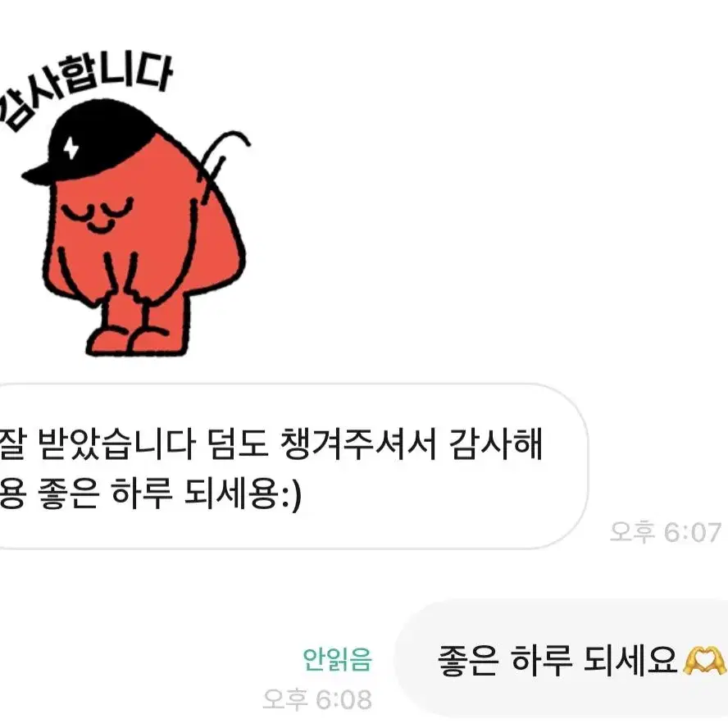Select the received message bubble

click(293, 466)
